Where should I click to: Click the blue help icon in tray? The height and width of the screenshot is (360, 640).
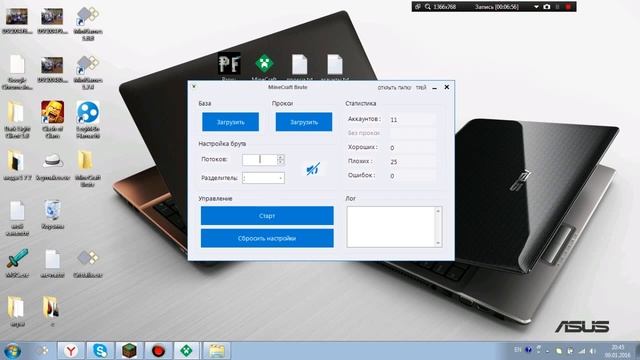(529, 350)
